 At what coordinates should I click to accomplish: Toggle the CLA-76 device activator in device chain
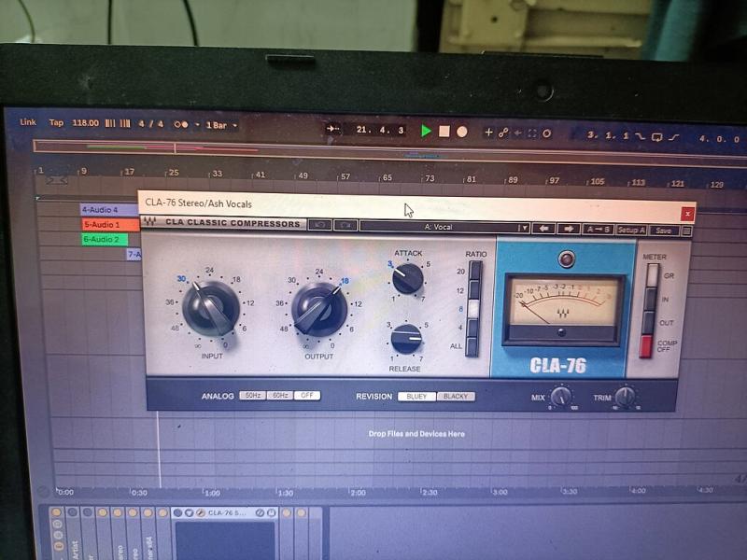tap(177, 512)
